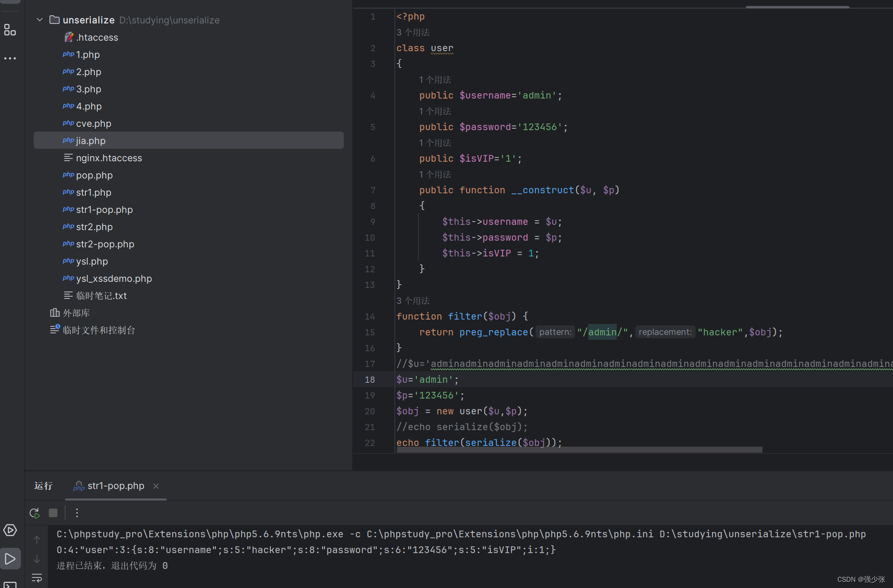Image resolution: width=893 pixels, height=588 pixels.
Task: Jump up in the console output
Action: pos(37,540)
